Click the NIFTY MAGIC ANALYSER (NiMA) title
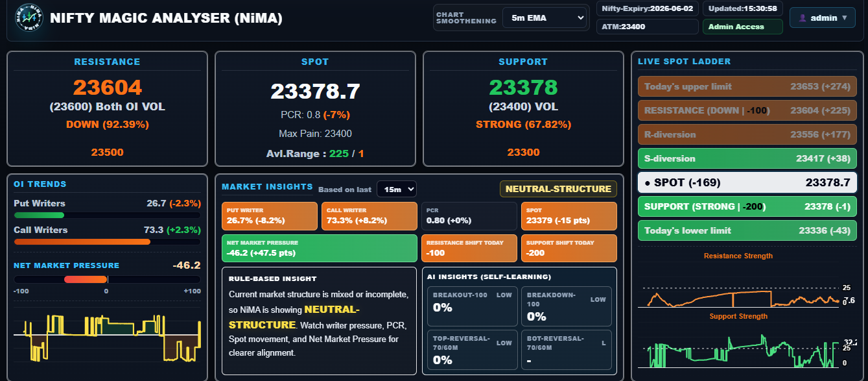The image size is (868, 381). tap(166, 18)
